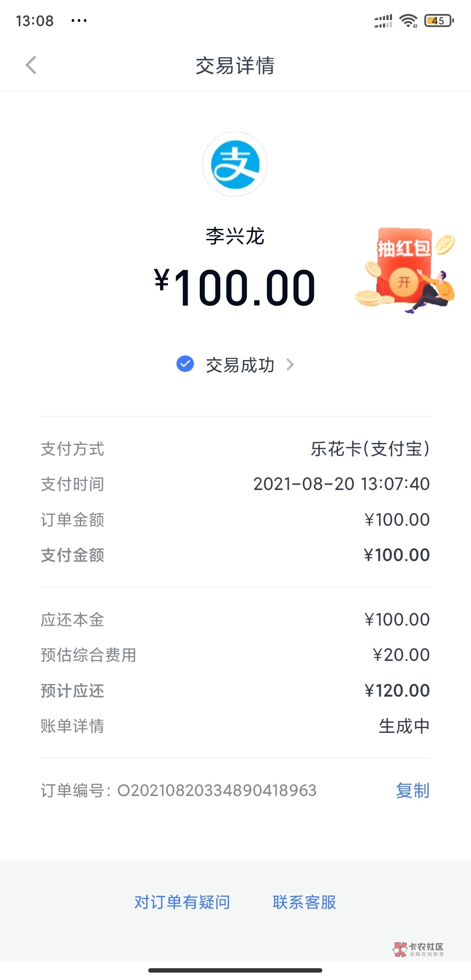The image size is (471, 980).
Task: Tap the three-dot notification indicator
Action: coord(79,20)
